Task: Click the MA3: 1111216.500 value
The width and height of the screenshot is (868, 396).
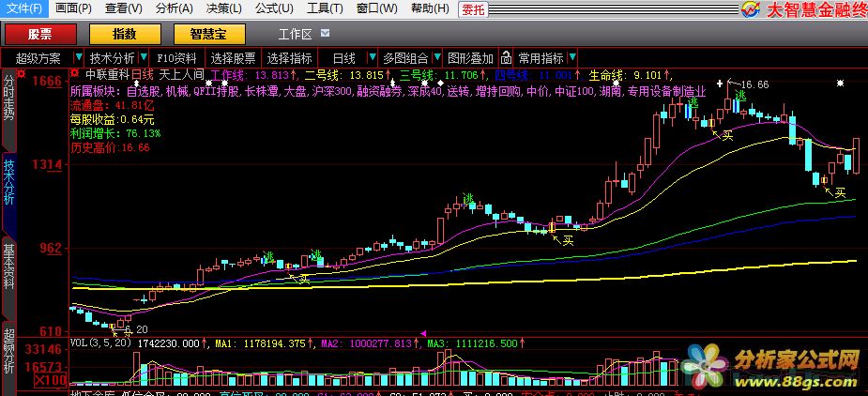Action: click(x=473, y=343)
